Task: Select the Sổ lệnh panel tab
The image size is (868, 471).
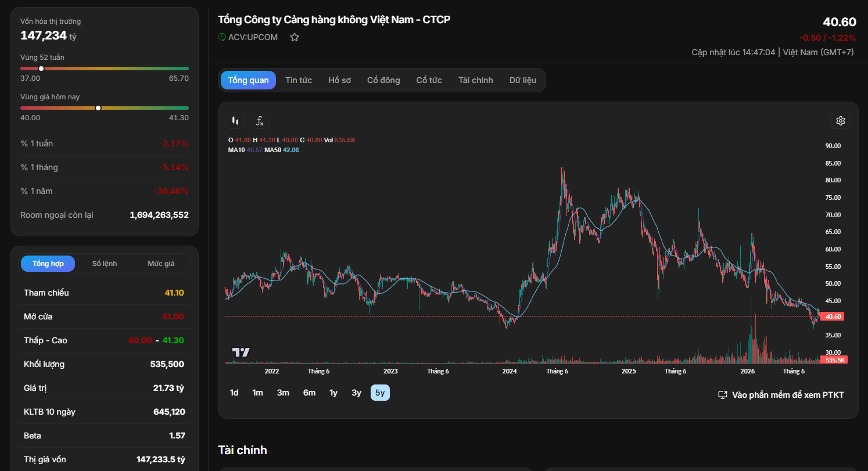Action: [x=105, y=264]
